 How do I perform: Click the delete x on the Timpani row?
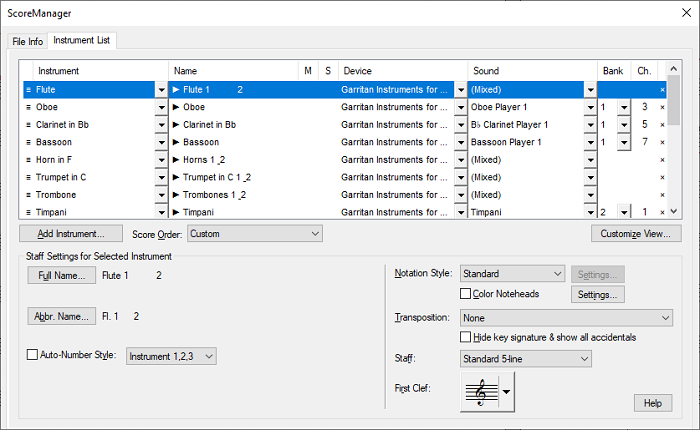pyautogui.click(x=661, y=212)
